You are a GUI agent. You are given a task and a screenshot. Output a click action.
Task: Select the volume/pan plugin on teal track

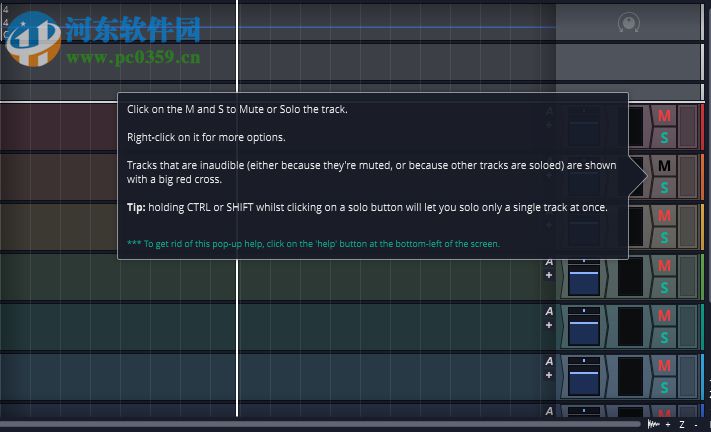(x=584, y=327)
